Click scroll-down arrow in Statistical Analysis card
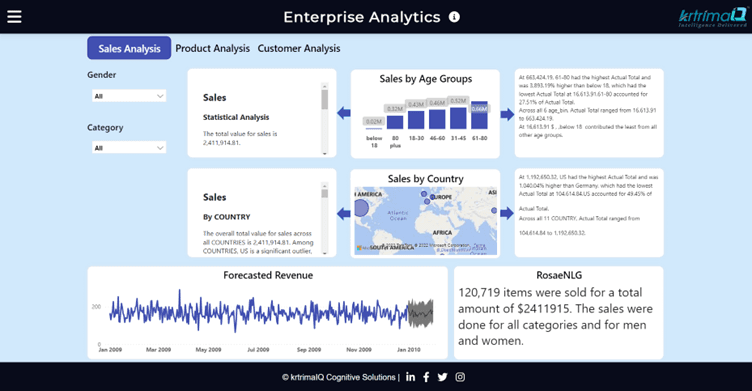 point(325,154)
